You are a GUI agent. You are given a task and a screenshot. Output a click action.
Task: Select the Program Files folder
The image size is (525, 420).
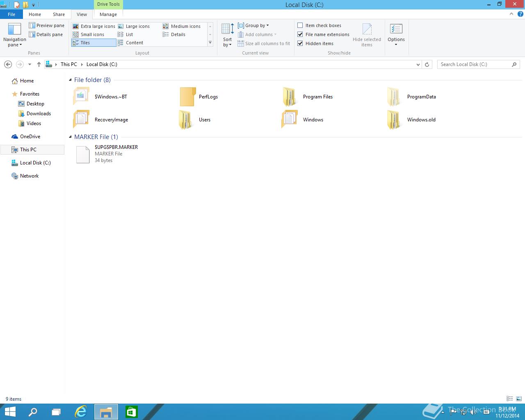click(317, 97)
